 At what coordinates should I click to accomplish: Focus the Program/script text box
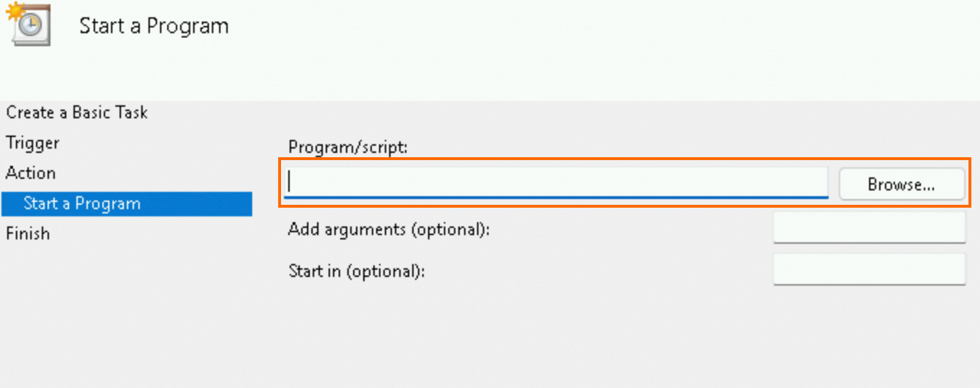click(x=555, y=182)
